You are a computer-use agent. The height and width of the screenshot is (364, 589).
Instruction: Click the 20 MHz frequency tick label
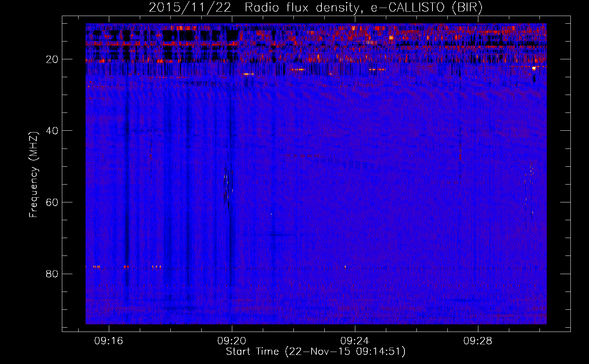pos(52,59)
